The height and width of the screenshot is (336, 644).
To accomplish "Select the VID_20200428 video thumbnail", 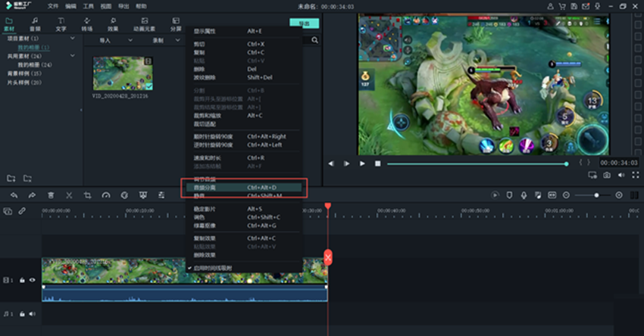I will point(123,73).
